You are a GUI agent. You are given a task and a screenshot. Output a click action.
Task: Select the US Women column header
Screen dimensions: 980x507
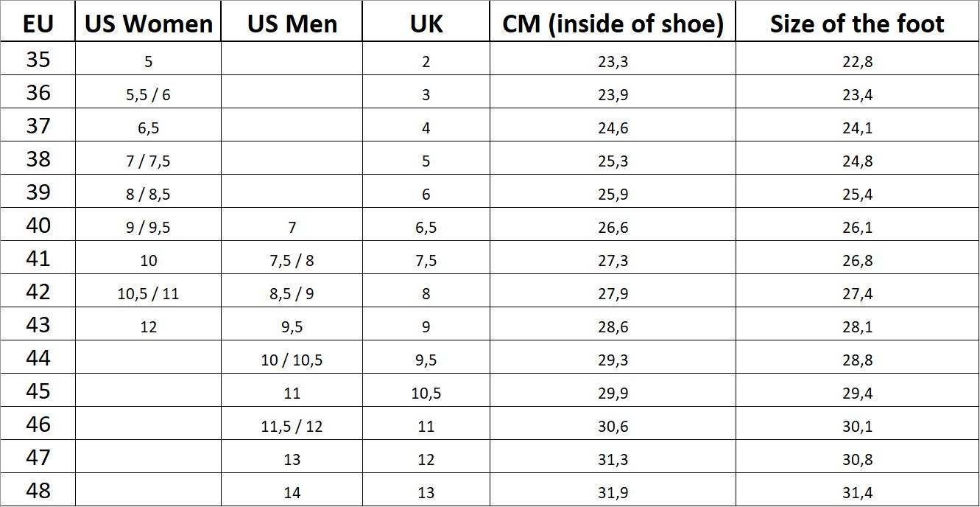[148, 24]
